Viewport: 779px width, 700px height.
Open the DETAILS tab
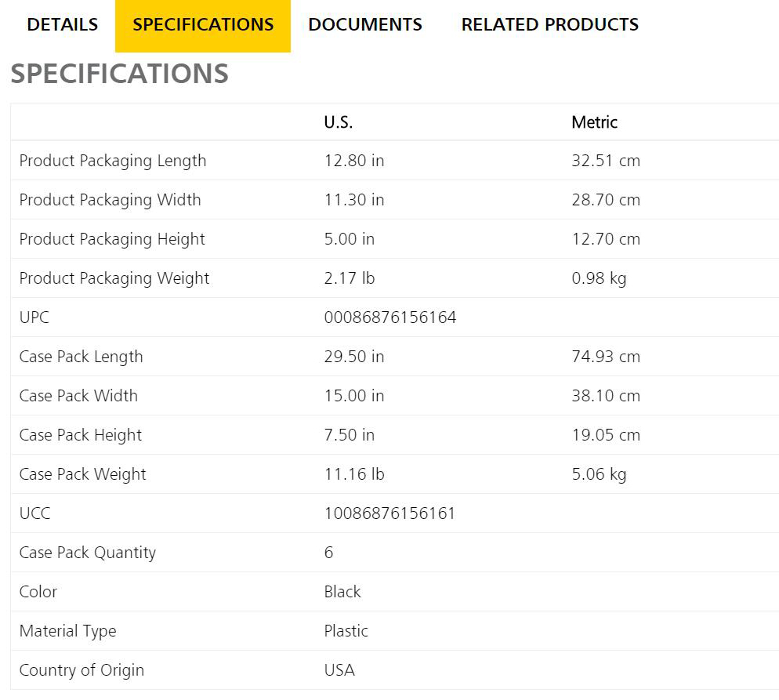62,24
